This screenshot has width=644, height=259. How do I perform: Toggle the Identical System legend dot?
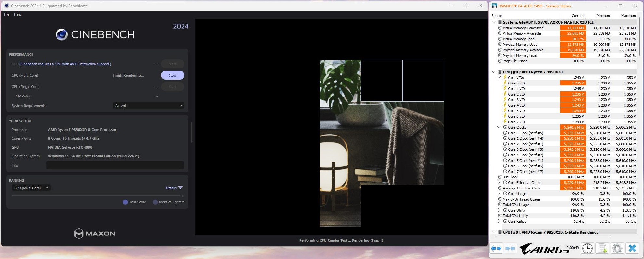click(x=155, y=202)
